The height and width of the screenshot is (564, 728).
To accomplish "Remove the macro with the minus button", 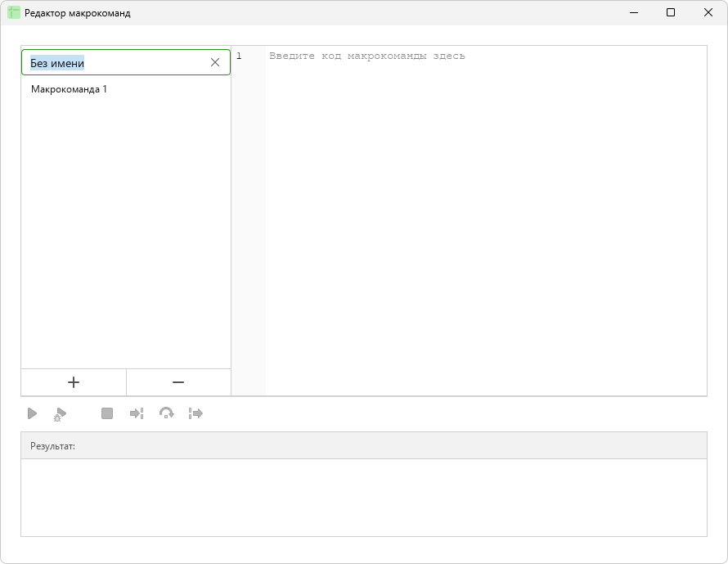I will 178,382.
